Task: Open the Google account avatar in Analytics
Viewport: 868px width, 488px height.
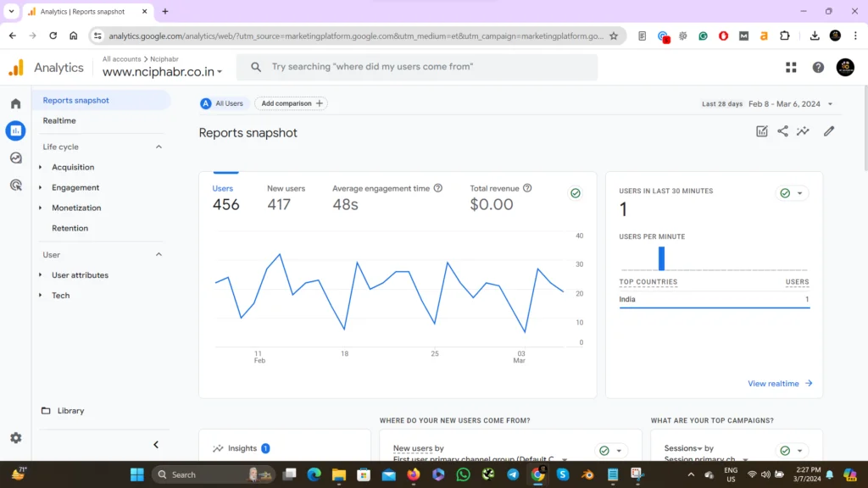Action: (845, 68)
